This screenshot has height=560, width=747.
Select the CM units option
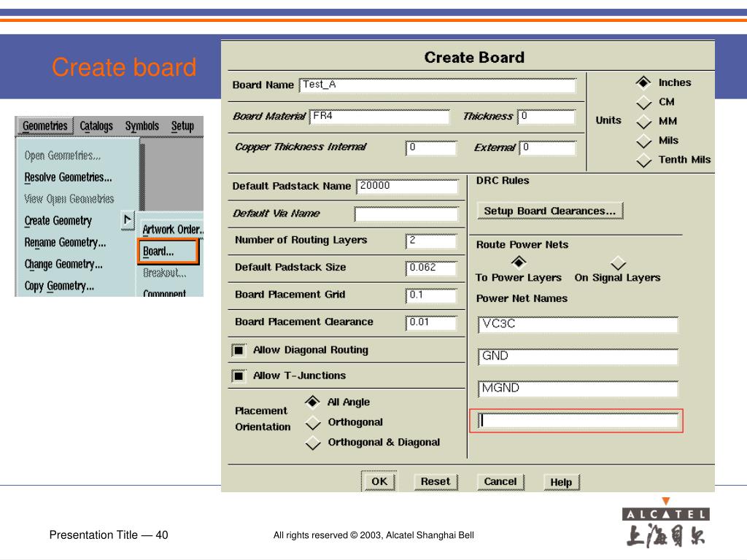click(643, 102)
